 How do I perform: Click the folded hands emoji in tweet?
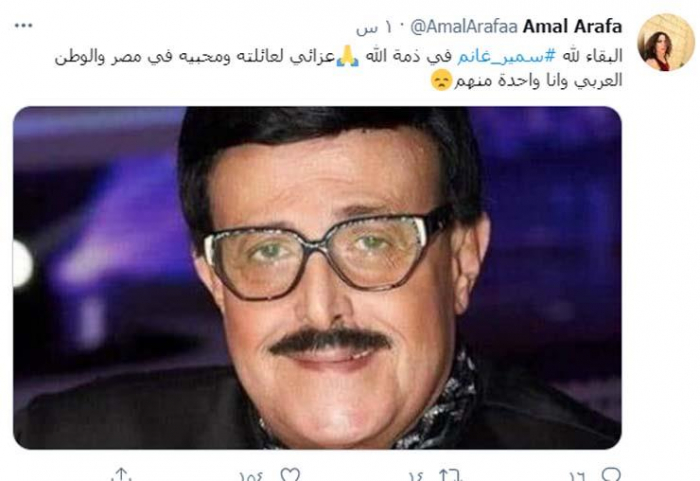click(x=347, y=57)
